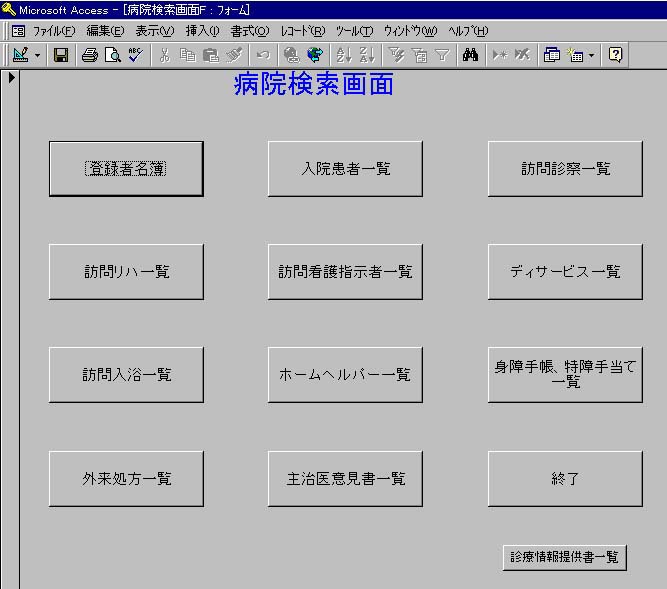Open the 編集(E) menu
This screenshot has height=589, width=667.
(x=105, y=31)
